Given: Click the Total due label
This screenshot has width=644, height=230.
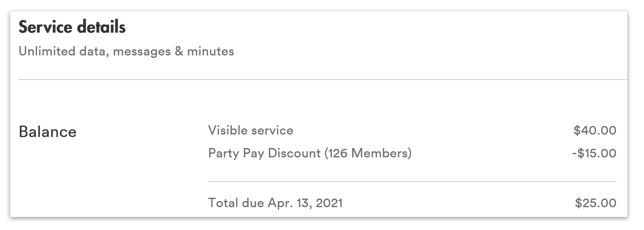Looking at the screenshot, I should pos(236,203).
